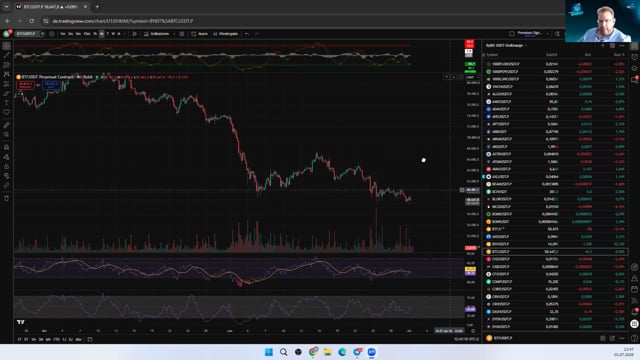Set date range to YTD
The image size is (640, 360).
[x=56, y=339]
